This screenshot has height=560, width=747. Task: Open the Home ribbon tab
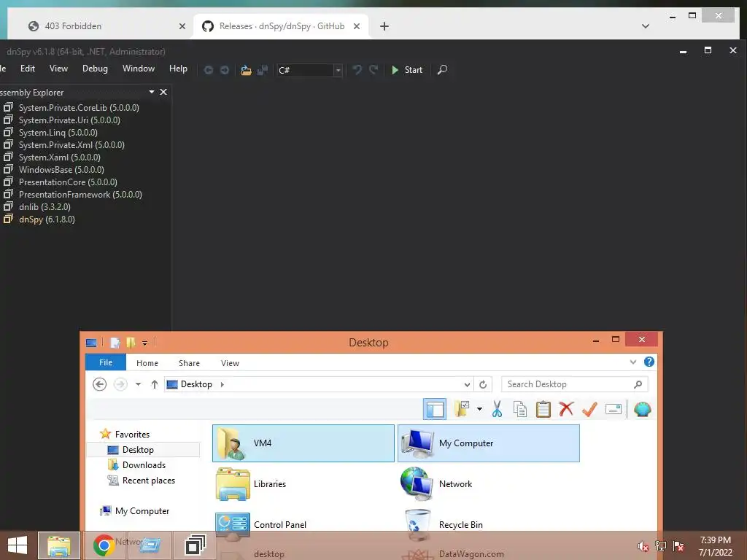click(147, 363)
